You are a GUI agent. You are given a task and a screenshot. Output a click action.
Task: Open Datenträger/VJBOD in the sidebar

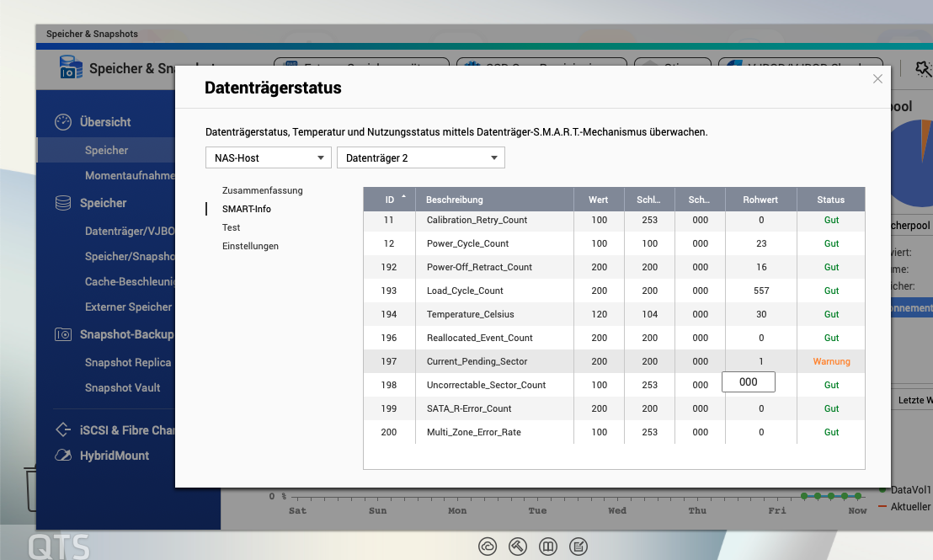coord(130,231)
